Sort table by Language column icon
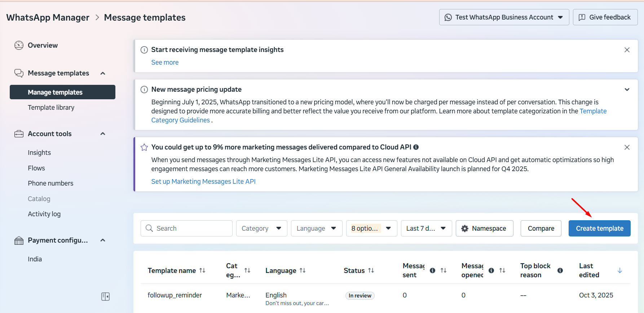The image size is (644, 313). tap(303, 270)
